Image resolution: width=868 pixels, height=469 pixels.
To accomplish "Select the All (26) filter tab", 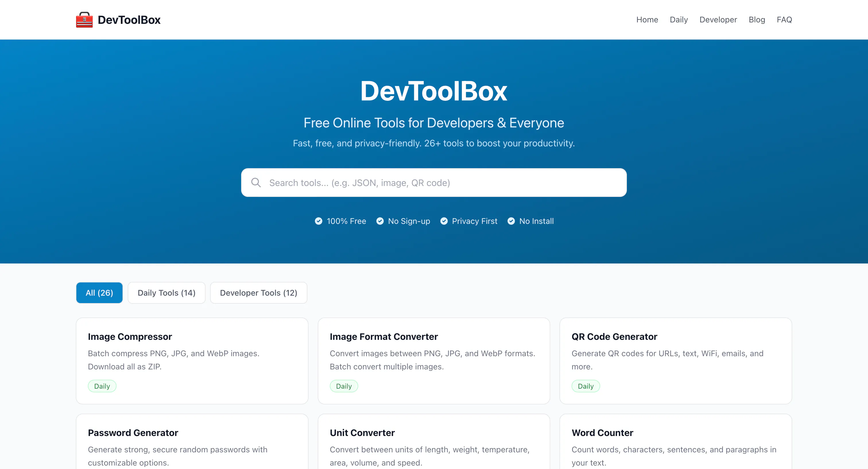I will pyautogui.click(x=99, y=293).
